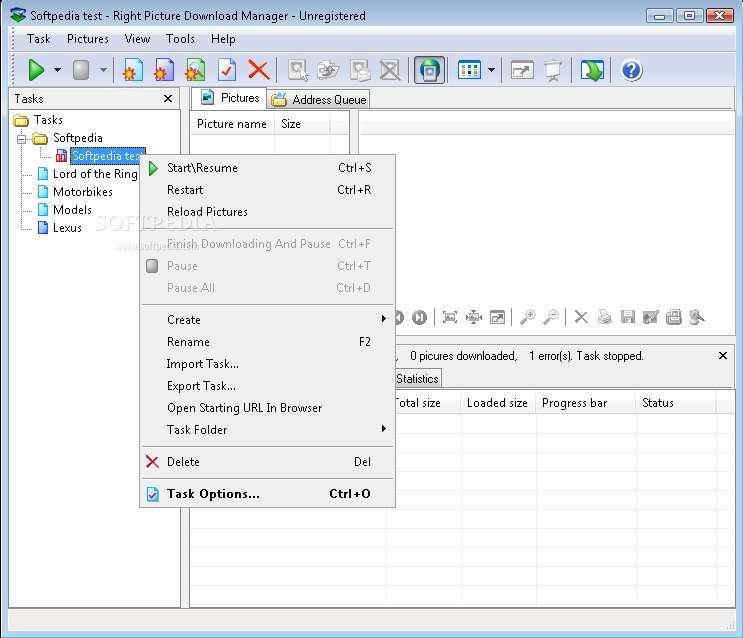Click the grayed open picture folder toolbar icon
This screenshot has width=743, height=638.
pos(328,70)
